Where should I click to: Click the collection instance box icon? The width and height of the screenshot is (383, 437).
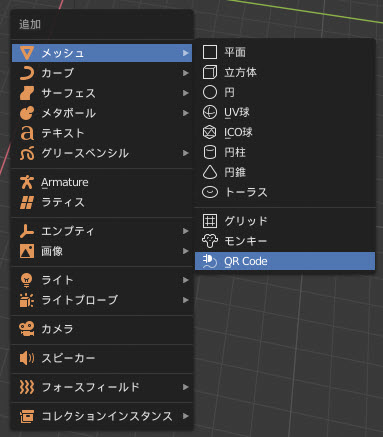(27, 416)
